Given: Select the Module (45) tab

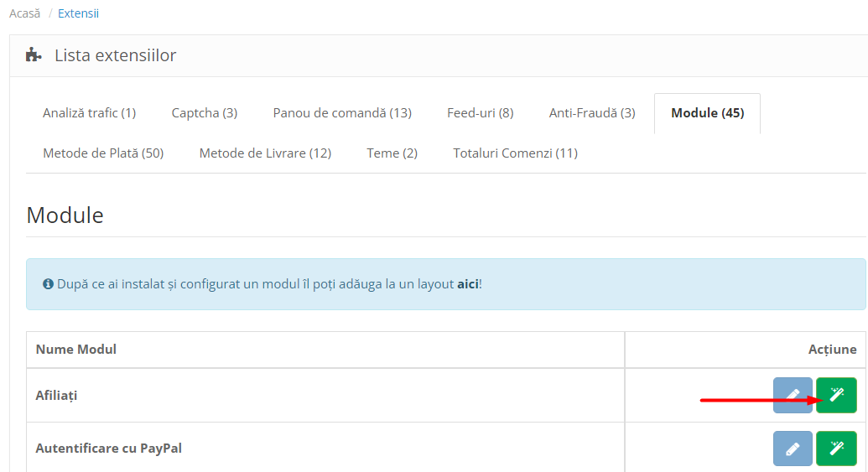Looking at the screenshot, I should point(707,113).
